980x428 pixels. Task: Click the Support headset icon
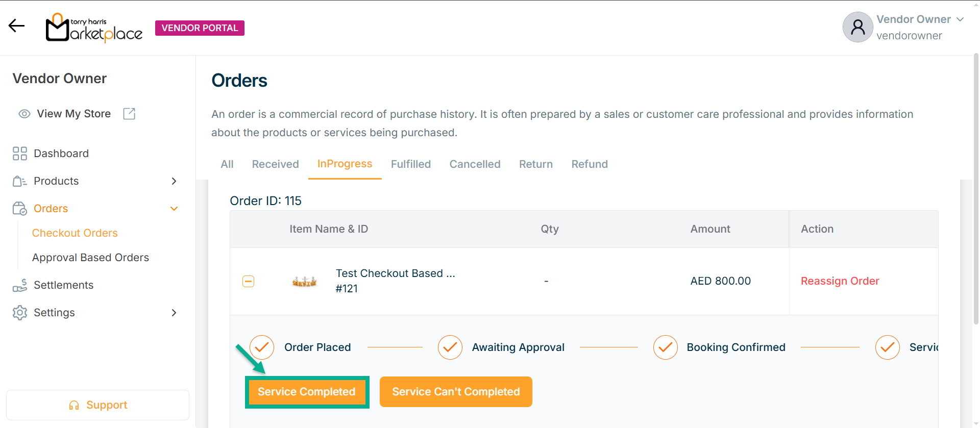point(74,406)
